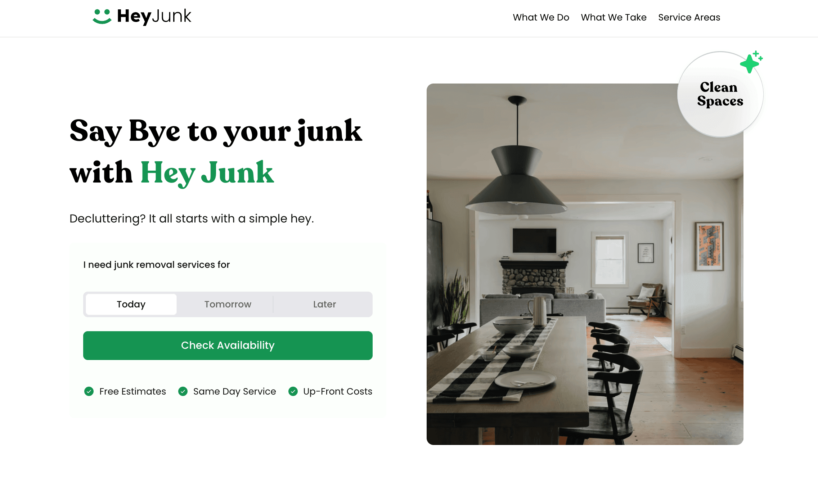Click the green Hey Junk headline text
The image size is (818, 504).
coord(207,173)
